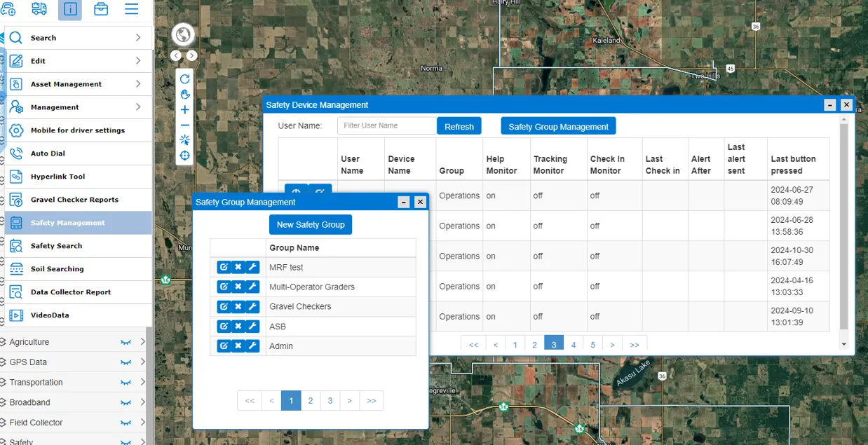
Task: Open the Auto Dial menu item
Action: tap(78, 153)
